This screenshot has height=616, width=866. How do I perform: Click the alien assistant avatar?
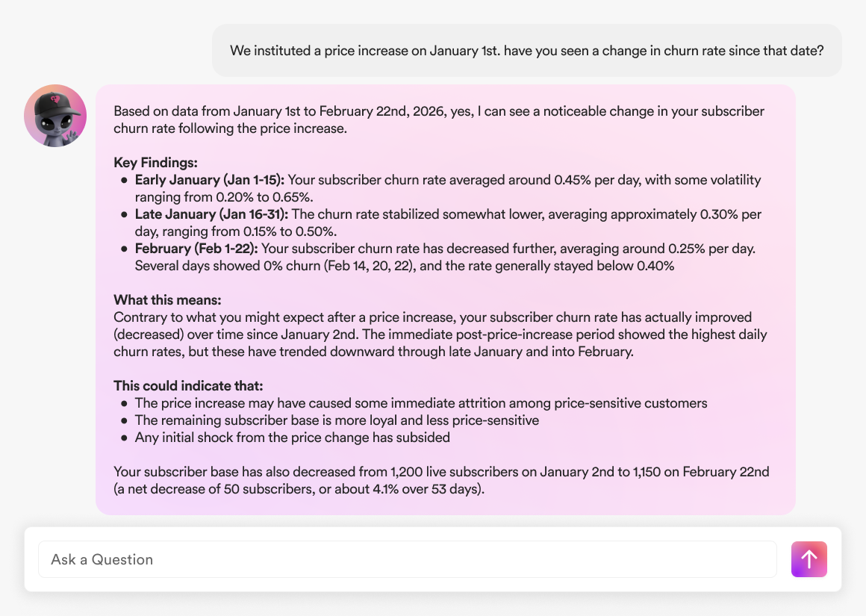[x=55, y=116]
